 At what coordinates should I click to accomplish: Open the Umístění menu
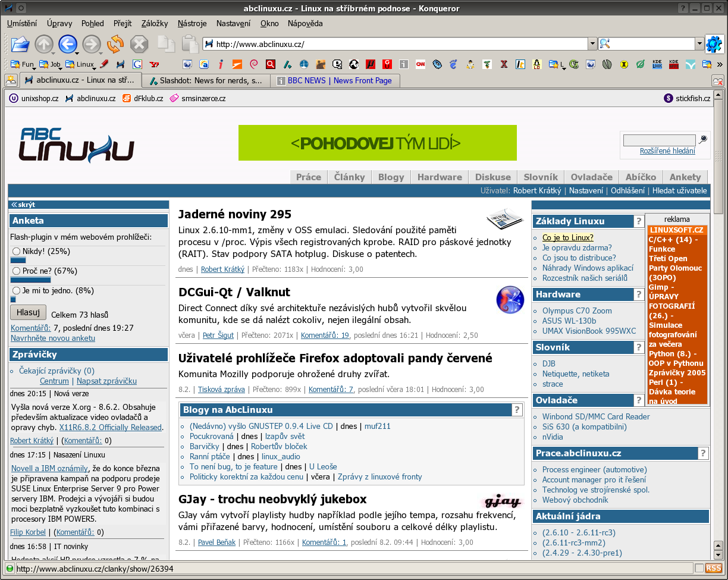22,23
